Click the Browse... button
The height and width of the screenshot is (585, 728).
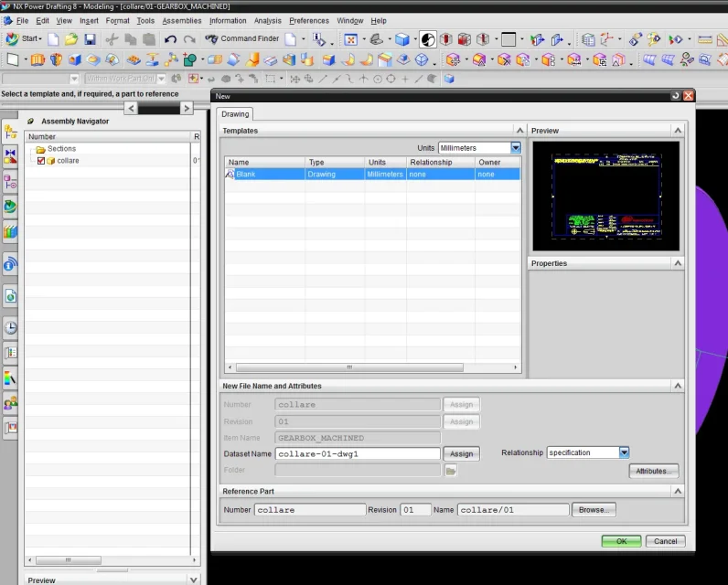[594, 510]
